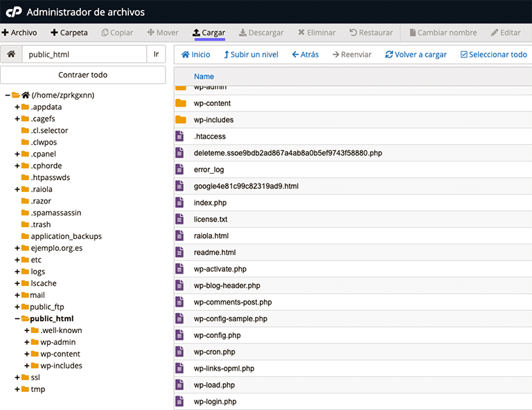
Task: Click the cPanel logo icon
Action: (14, 12)
